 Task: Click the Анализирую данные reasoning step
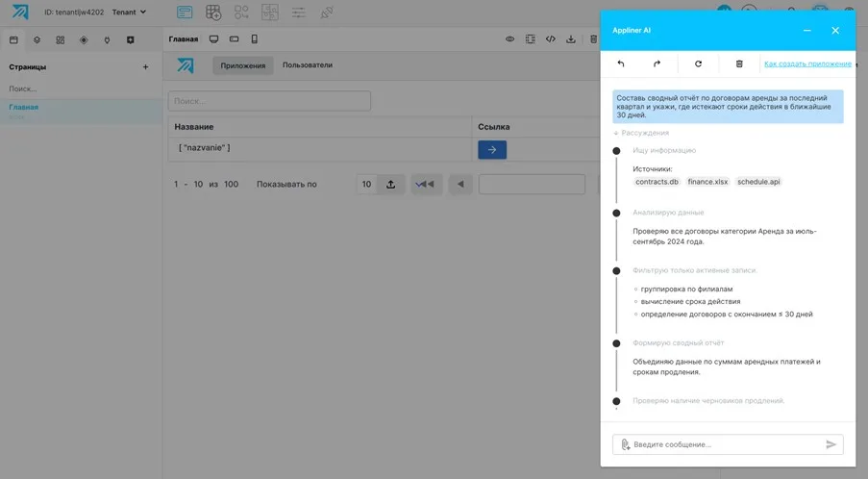(668, 213)
